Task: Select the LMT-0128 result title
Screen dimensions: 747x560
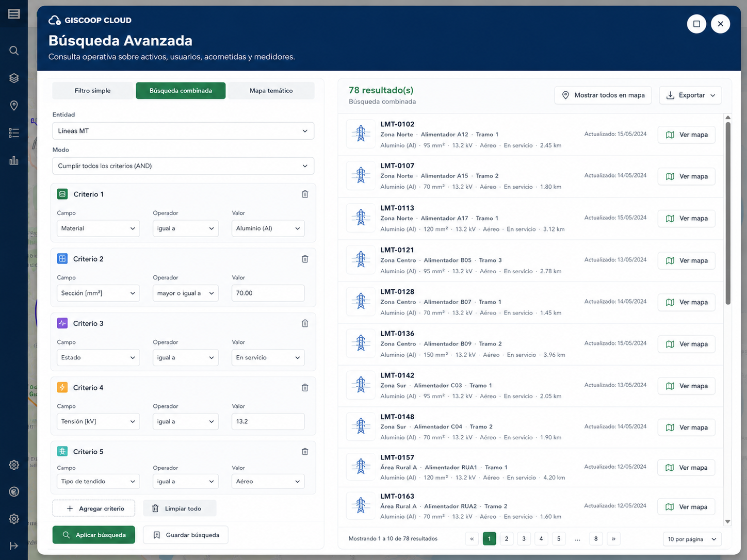Action: [x=397, y=291]
